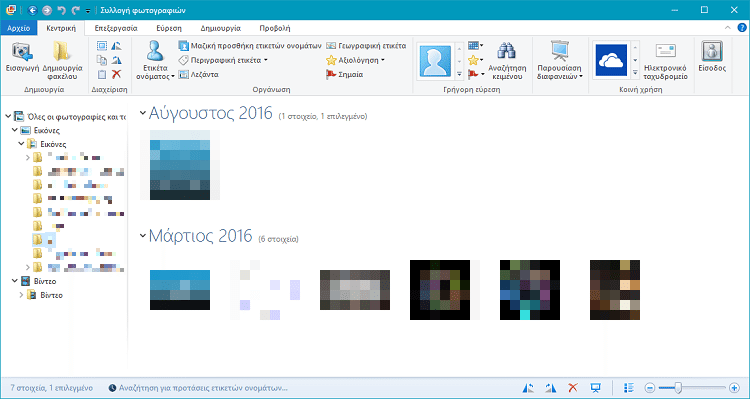Click Μαζική προσθήκη ετικετών ονομάτων

(x=250, y=46)
